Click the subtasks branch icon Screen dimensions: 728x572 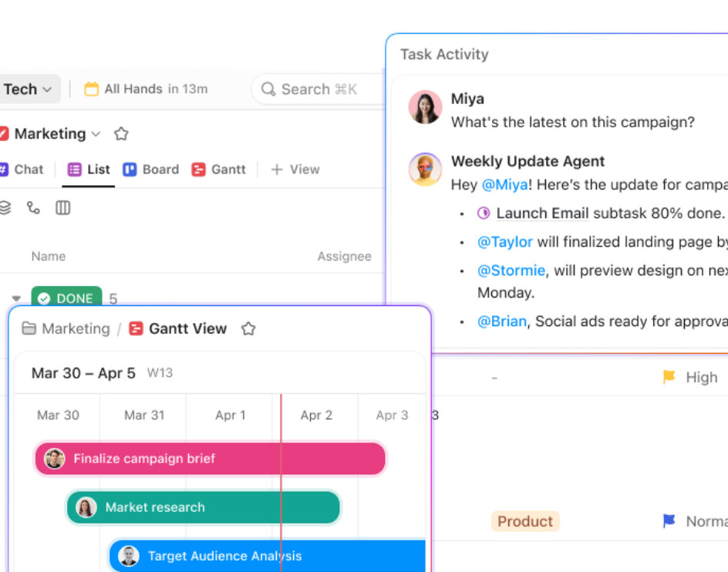(x=33, y=207)
